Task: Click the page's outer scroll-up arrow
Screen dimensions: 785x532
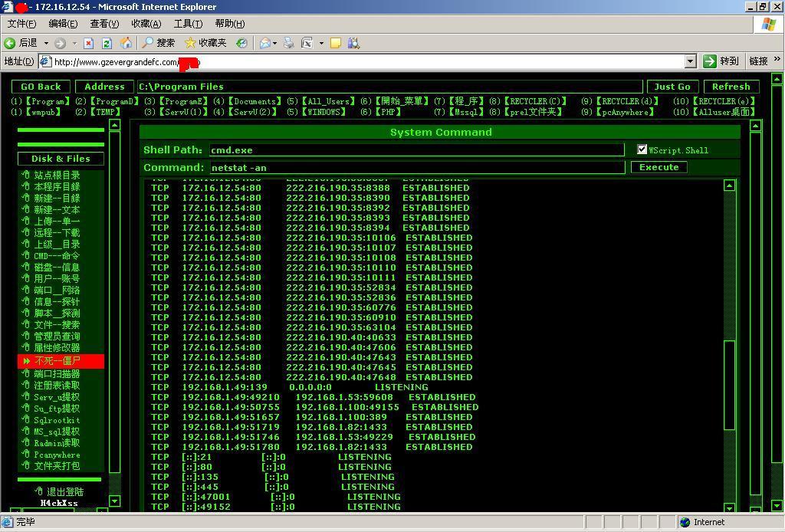Action: (x=777, y=79)
